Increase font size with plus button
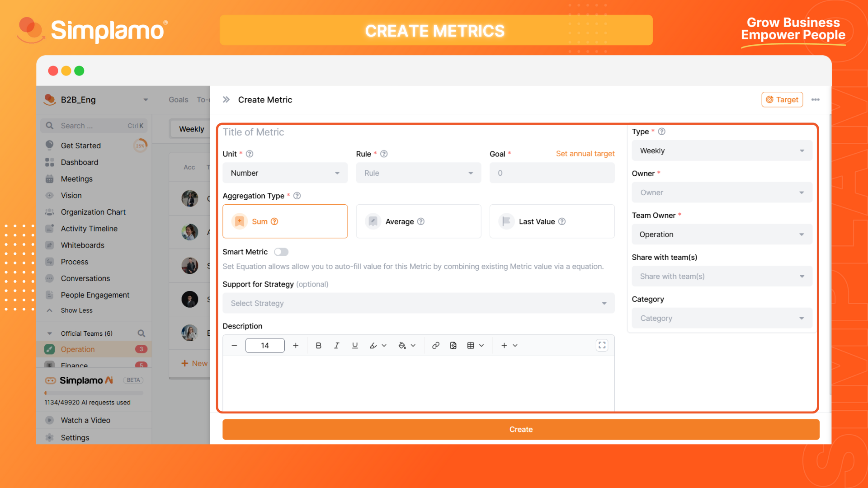 pos(296,346)
